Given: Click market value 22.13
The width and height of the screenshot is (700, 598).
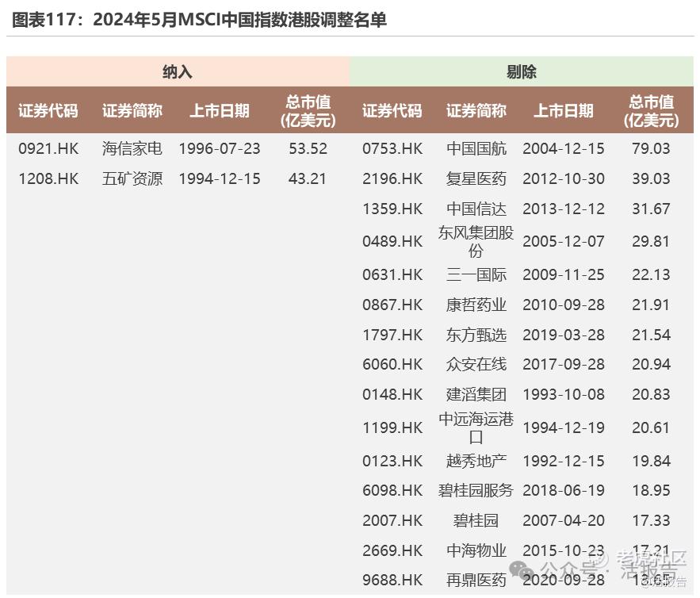Looking at the screenshot, I should click(x=652, y=274).
